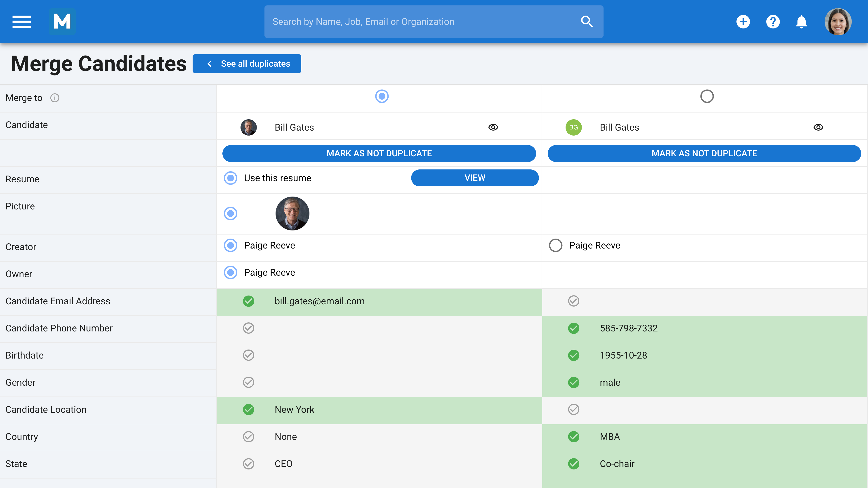Screen dimensions: 868x488
Task: Open the help question mark icon
Action: click(x=773, y=22)
